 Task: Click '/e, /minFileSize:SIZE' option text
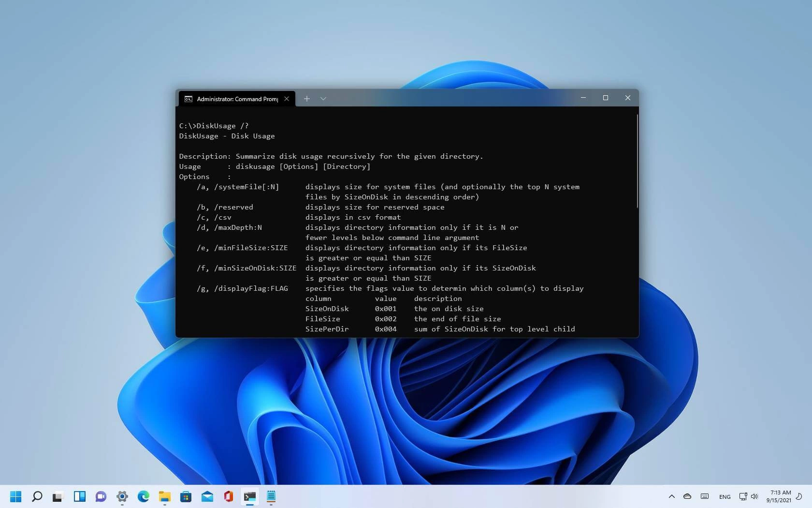242,248
